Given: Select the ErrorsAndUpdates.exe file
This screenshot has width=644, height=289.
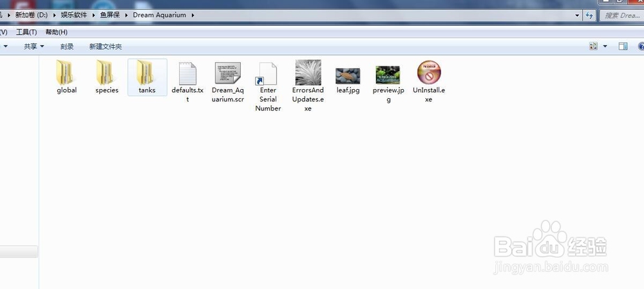Looking at the screenshot, I should 308,86.
